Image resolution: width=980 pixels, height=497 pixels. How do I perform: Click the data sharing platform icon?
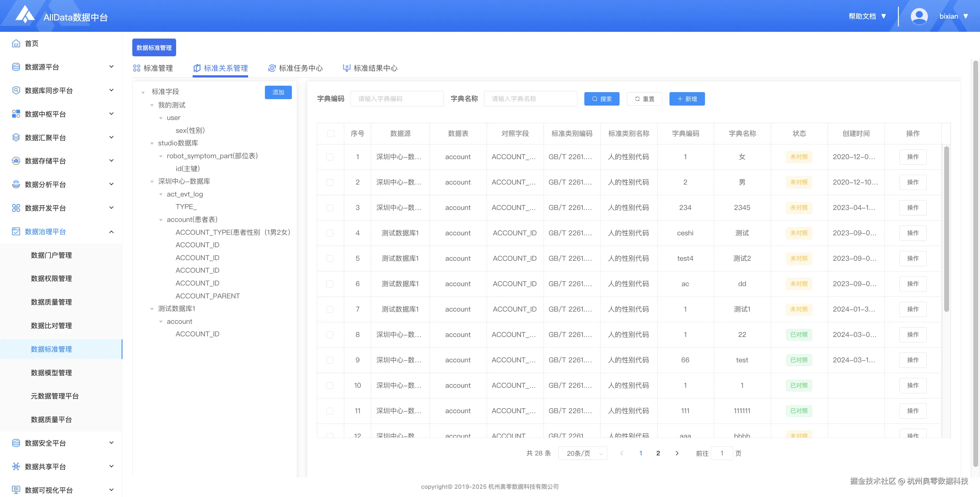click(x=16, y=467)
